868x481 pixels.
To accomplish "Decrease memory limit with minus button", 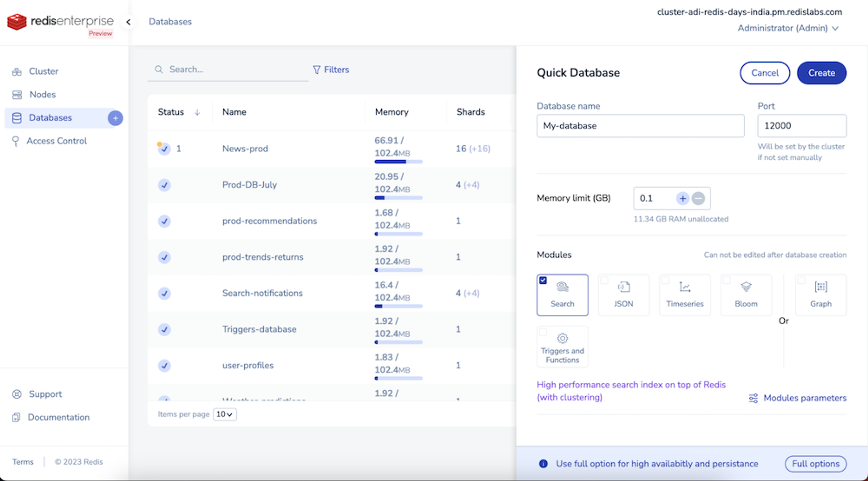I will (x=698, y=199).
